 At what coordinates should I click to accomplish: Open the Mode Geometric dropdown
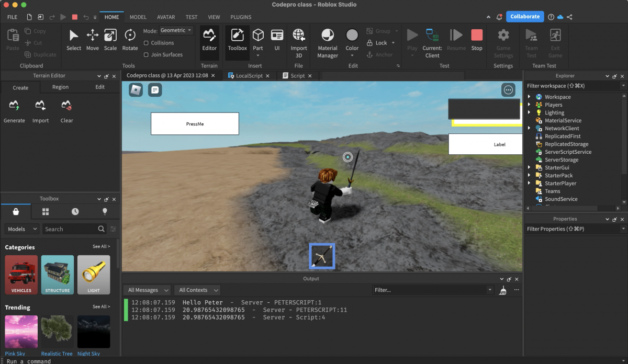[176, 30]
